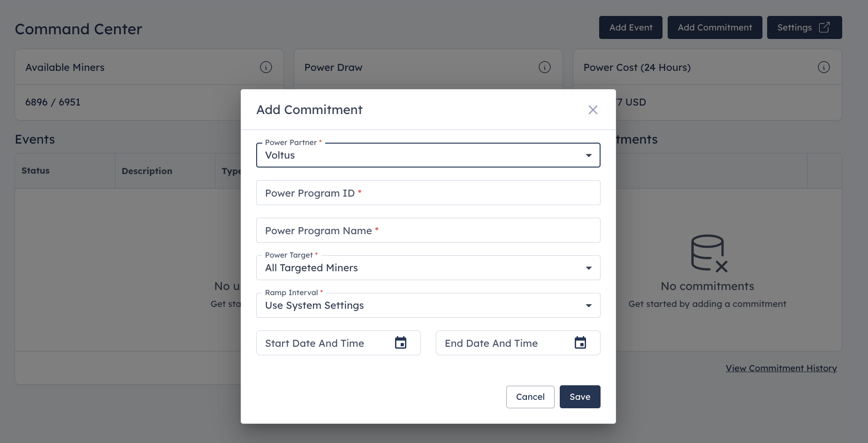This screenshot has width=868, height=443.
Task: Open the View Commitment History link
Action: coord(781,368)
